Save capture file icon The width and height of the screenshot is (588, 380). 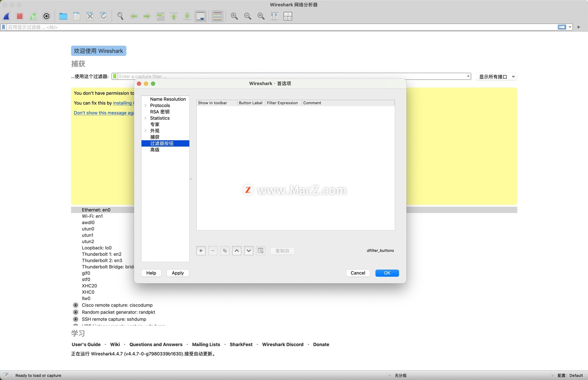click(x=77, y=16)
